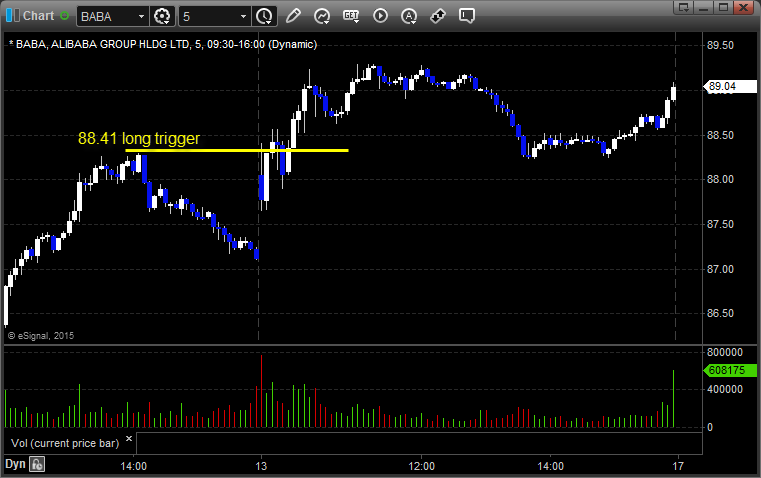Open the window pop-out options button

(684, 7)
